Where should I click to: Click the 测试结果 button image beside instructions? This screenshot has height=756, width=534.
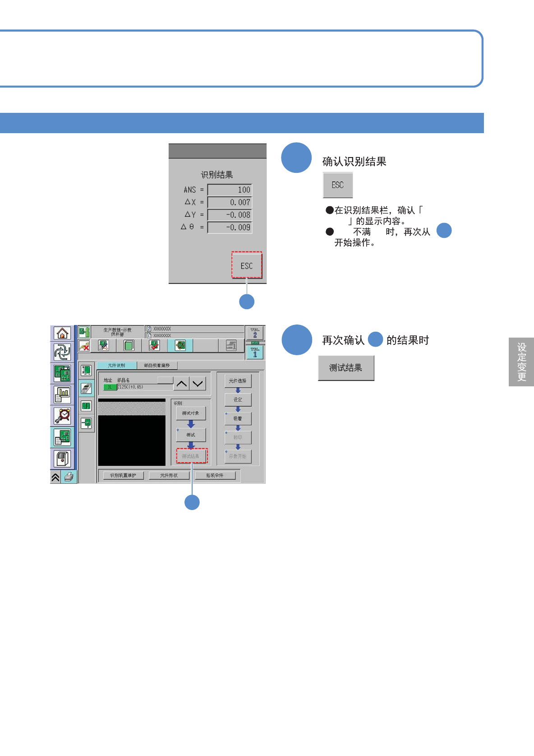point(346,368)
